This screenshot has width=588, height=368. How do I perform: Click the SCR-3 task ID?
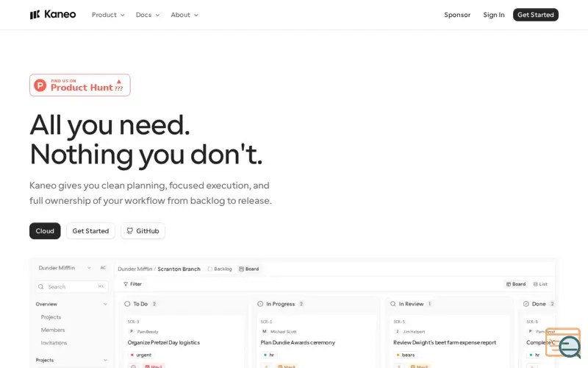(133, 322)
